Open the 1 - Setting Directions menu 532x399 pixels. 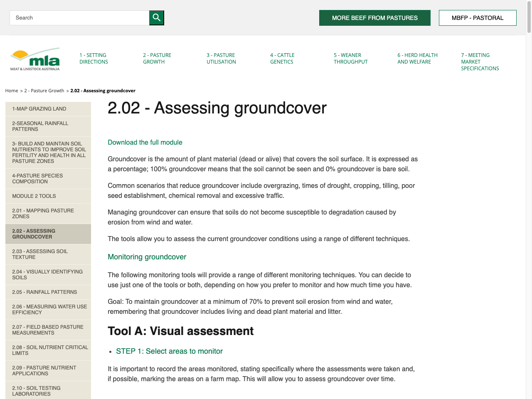point(93,58)
